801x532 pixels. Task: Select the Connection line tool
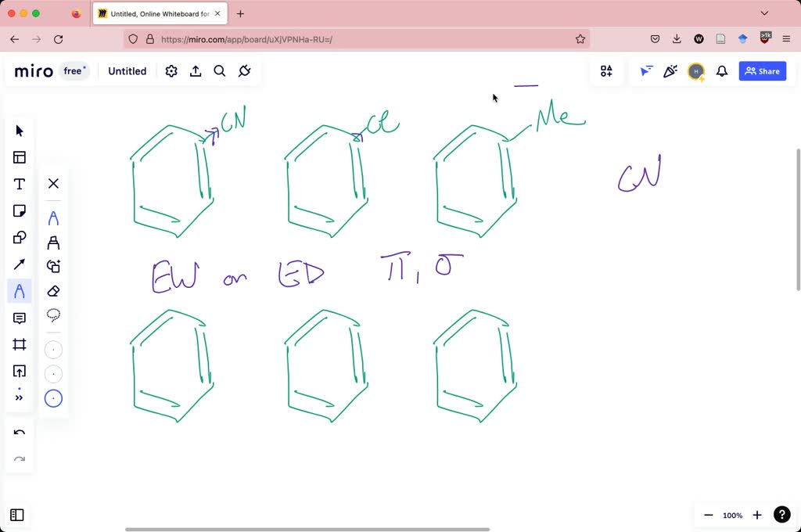point(20,264)
